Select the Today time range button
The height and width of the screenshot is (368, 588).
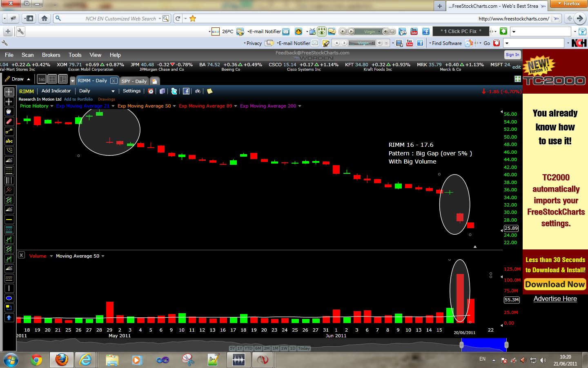pyautogui.click(x=304, y=348)
